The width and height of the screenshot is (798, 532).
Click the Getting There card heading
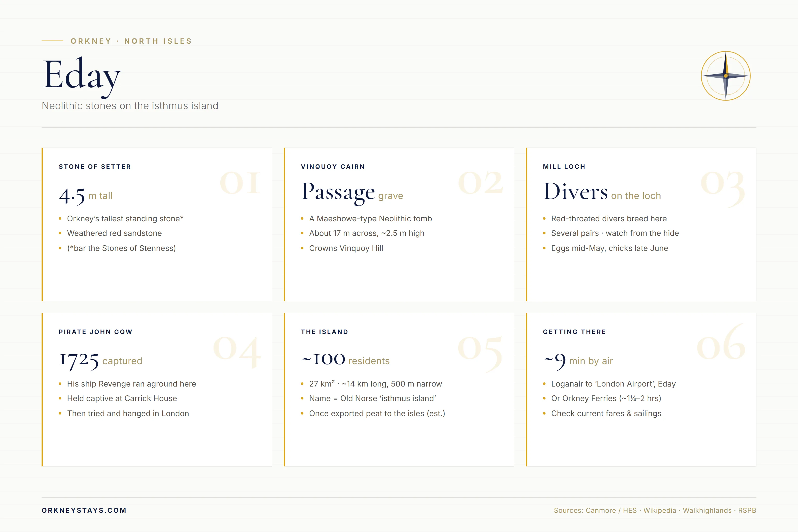[574, 332]
